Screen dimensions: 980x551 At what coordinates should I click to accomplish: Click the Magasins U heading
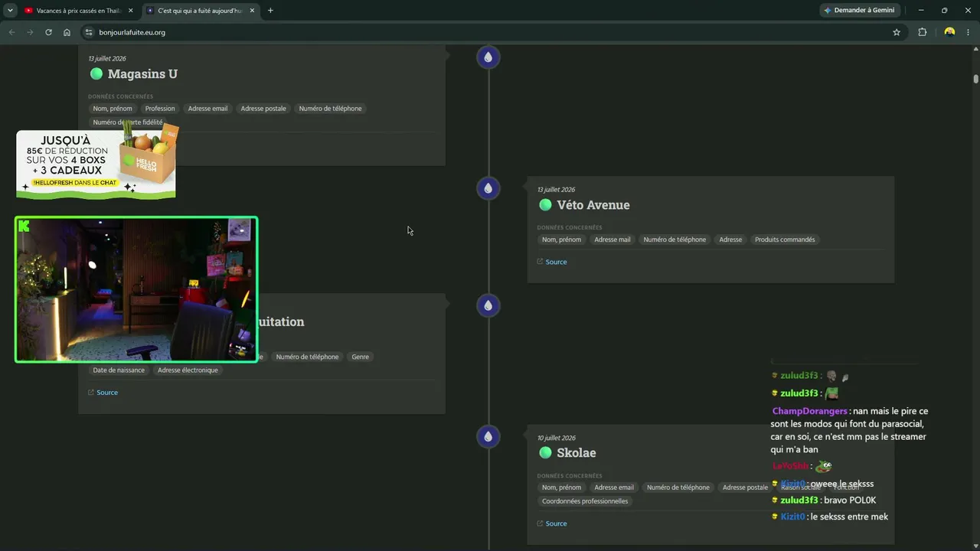point(142,74)
